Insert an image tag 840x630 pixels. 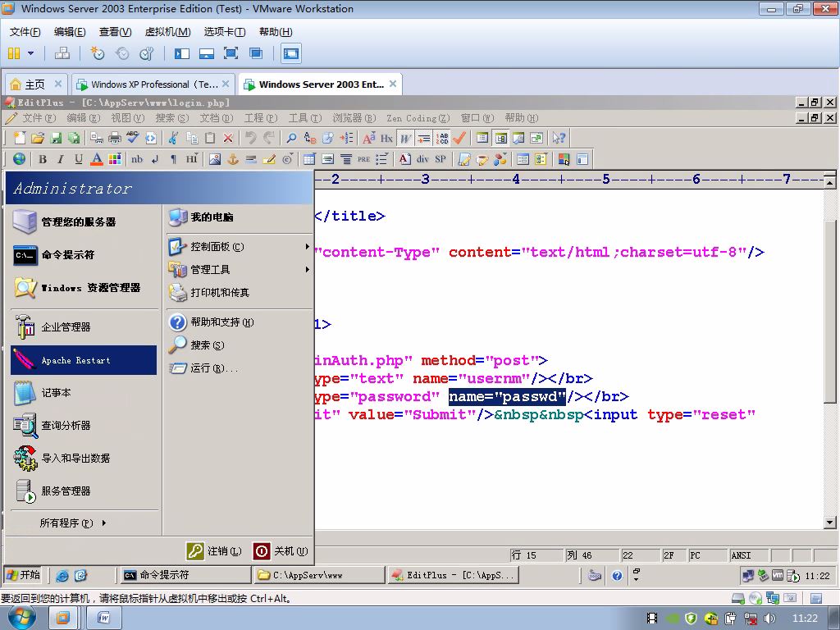click(x=215, y=159)
